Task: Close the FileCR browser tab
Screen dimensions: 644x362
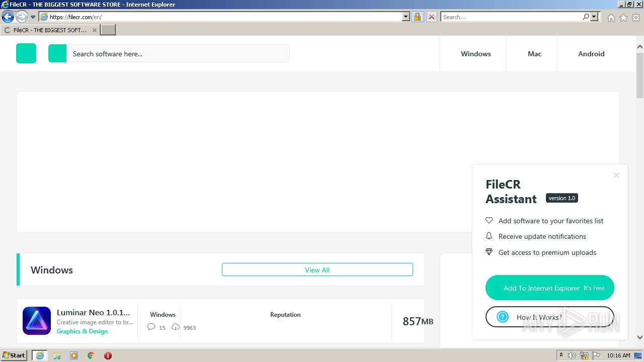Action: (x=94, y=30)
